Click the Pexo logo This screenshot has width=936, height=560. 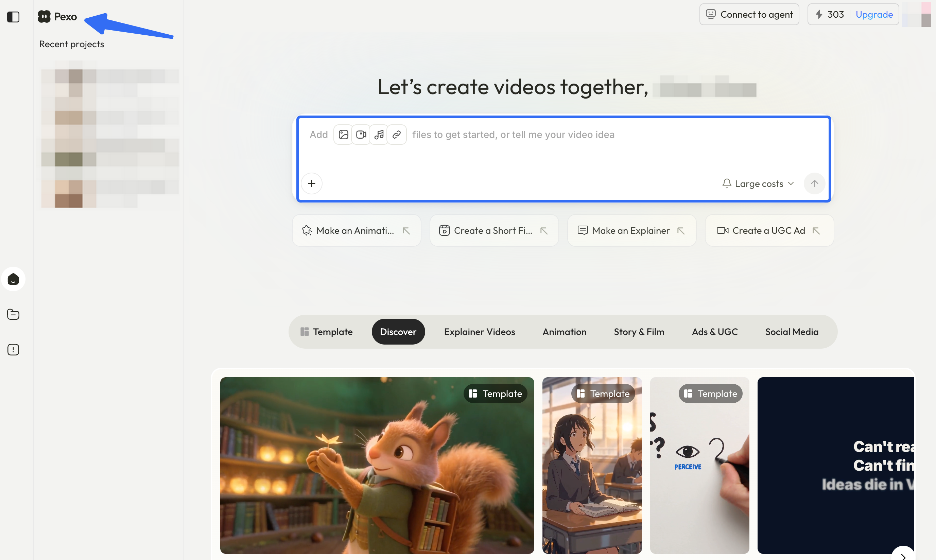(57, 17)
